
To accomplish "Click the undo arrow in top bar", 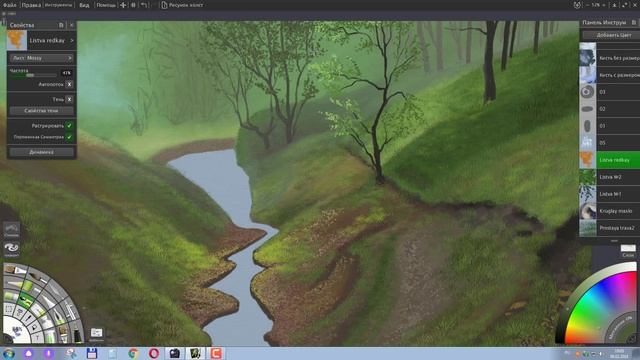I will (x=144, y=5).
